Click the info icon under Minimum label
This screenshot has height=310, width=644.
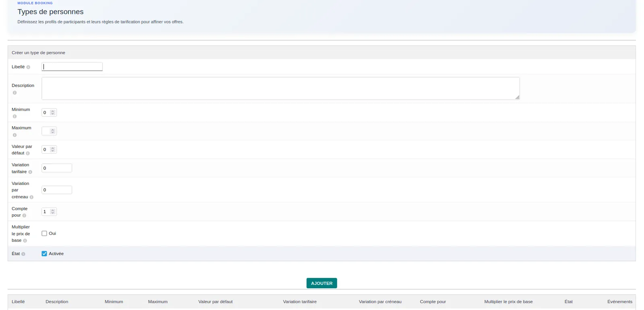point(14,117)
